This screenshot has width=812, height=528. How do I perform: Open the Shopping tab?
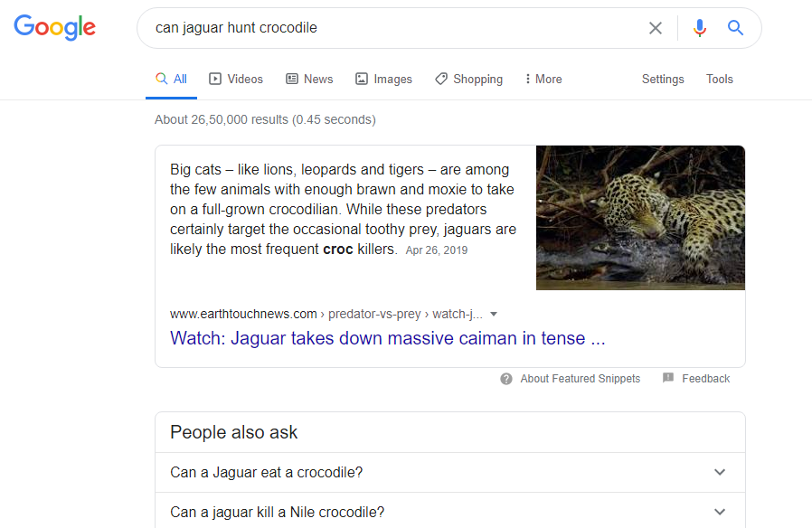(x=469, y=80)
